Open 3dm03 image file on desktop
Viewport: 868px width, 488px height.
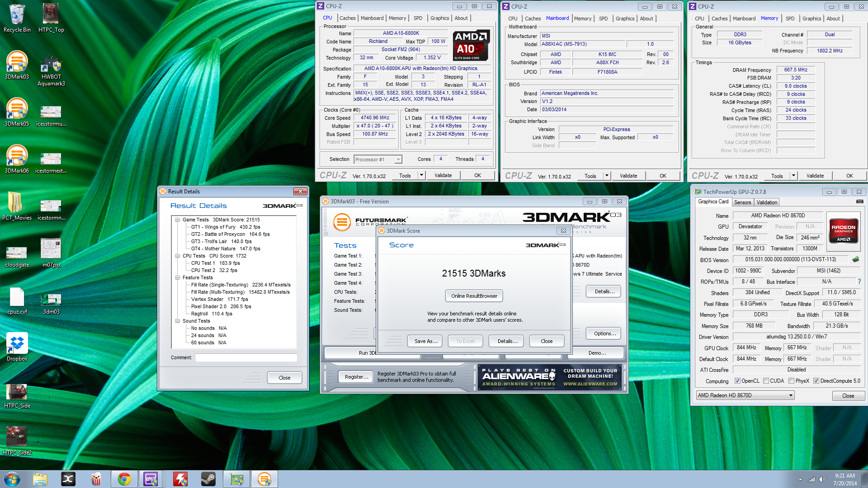point(51,303)
